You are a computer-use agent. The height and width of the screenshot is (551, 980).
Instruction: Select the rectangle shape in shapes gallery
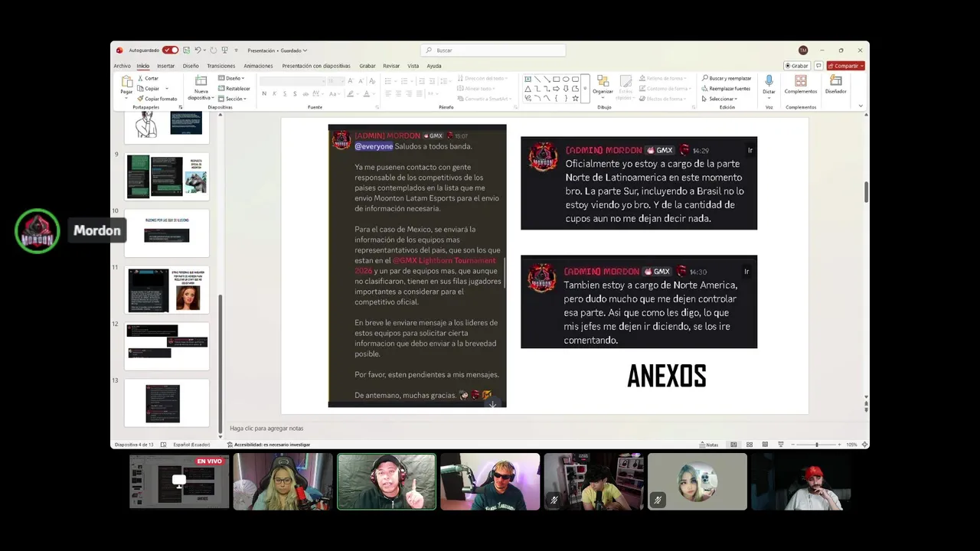point(556,79)
